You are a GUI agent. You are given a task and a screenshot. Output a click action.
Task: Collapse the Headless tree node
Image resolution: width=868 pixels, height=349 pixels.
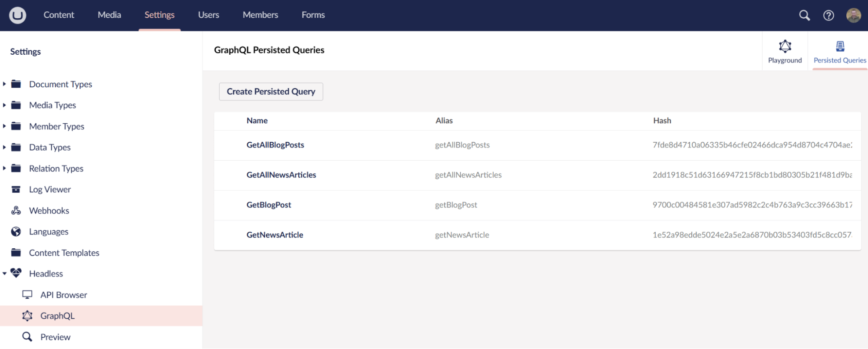click(4, 273)
